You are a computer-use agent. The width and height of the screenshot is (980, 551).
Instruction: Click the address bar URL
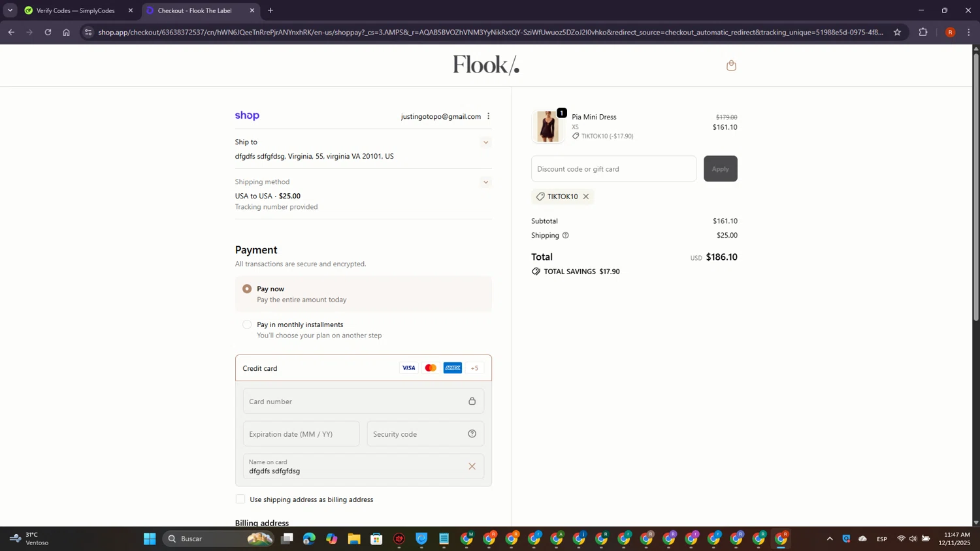(x=490, y=32)
